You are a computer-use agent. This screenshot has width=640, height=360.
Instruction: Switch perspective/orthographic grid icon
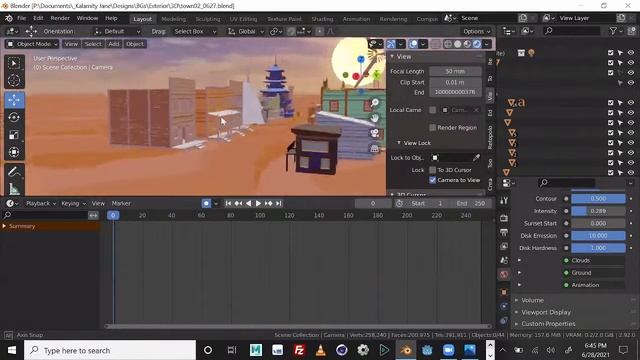374,149
